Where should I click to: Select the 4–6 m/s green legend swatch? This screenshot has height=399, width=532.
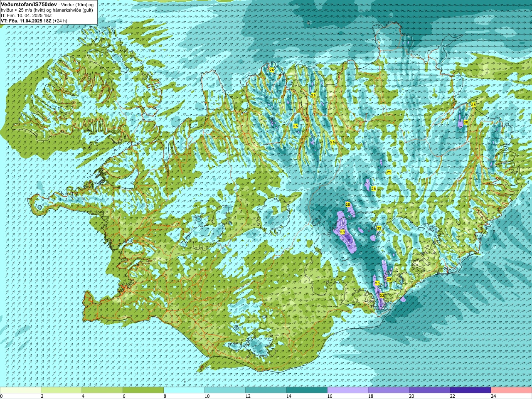pos(102,390)
